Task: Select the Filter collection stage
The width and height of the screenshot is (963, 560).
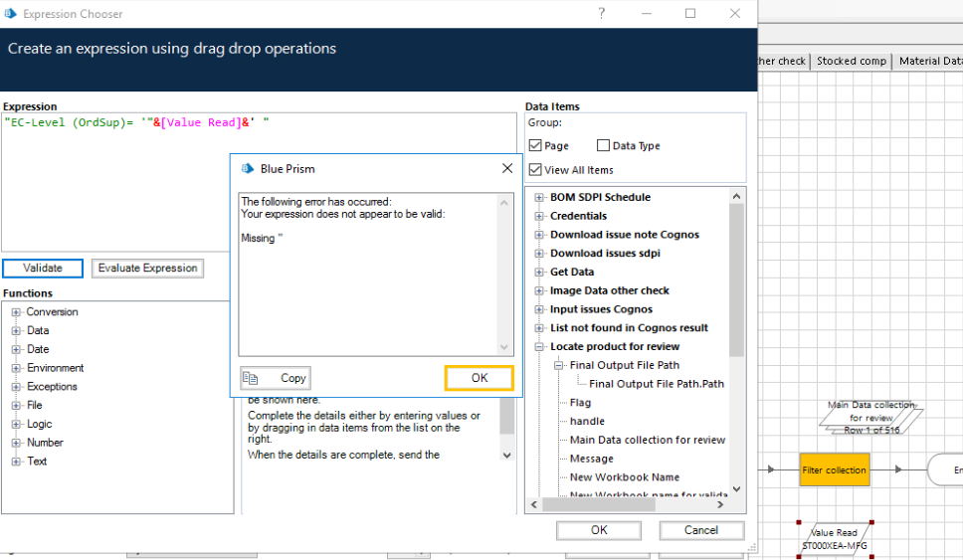Action: (x=834, y=469)
